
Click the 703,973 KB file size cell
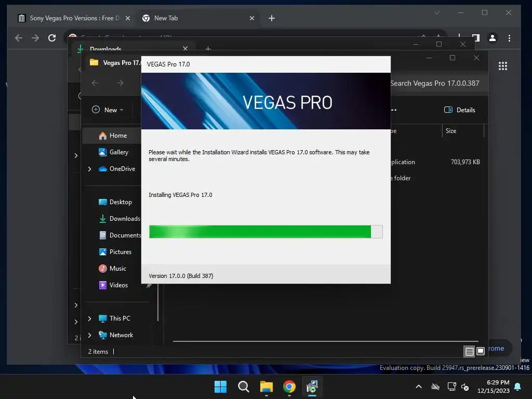pyautogui.click(x=465, y=162)
